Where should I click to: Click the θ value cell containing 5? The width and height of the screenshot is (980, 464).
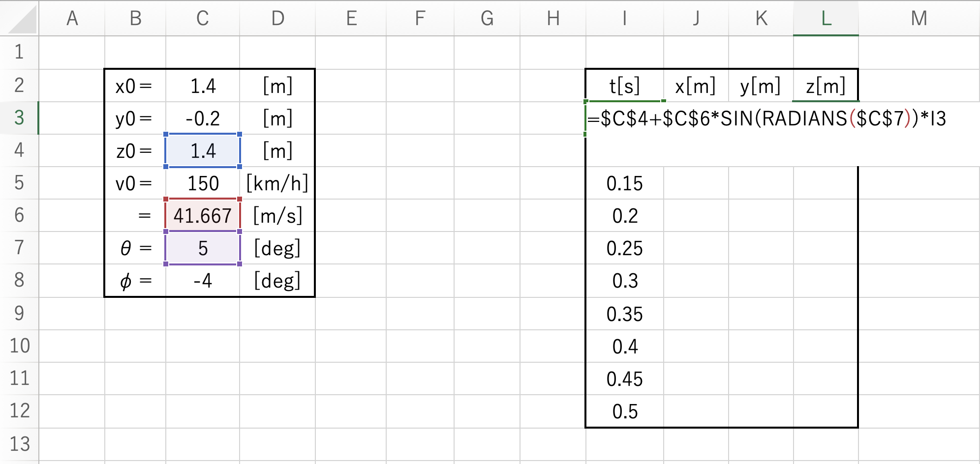(203, 248)
